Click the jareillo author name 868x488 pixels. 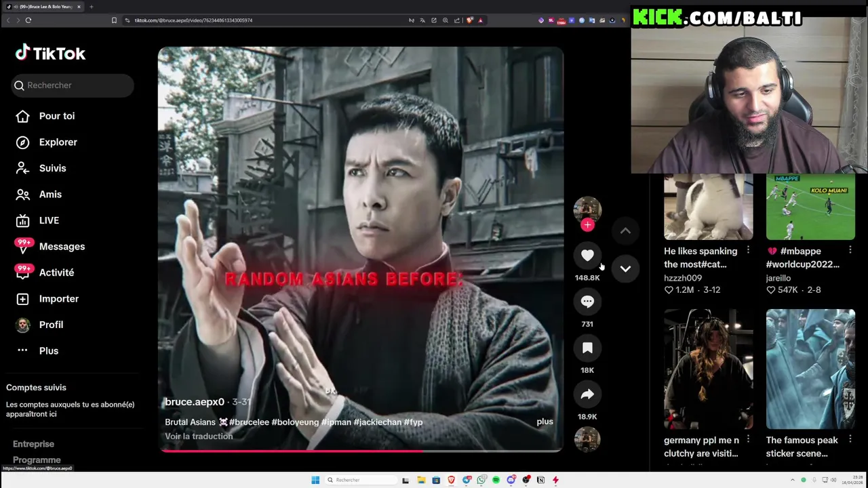[778, 278]
